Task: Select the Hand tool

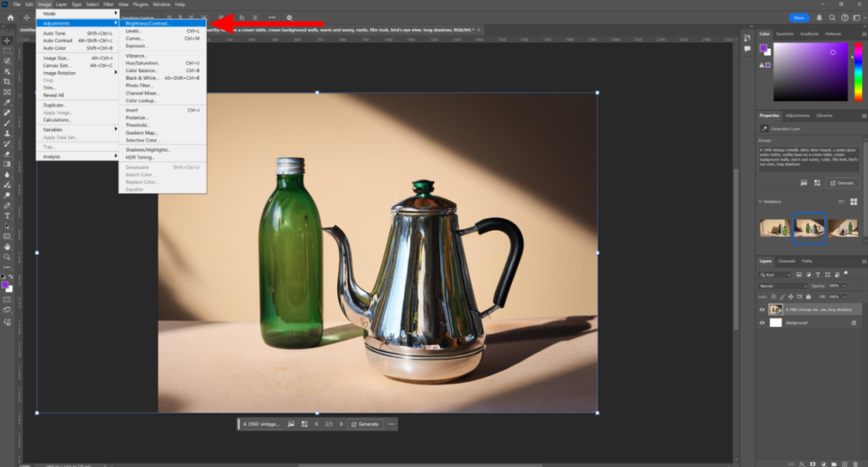Action: tap(7, 247)
